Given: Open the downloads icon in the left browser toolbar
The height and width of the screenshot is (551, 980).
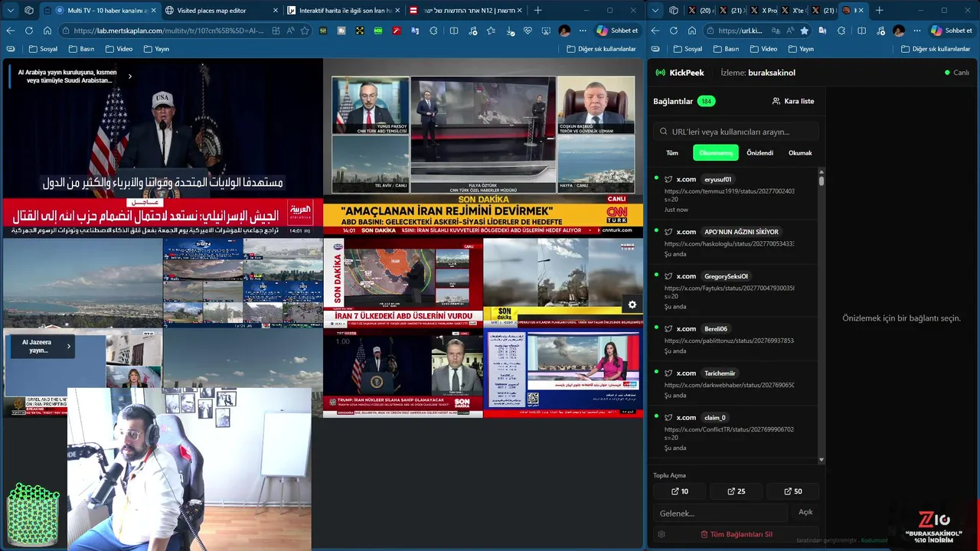Looking at the screenshot, I should (511, 31).
